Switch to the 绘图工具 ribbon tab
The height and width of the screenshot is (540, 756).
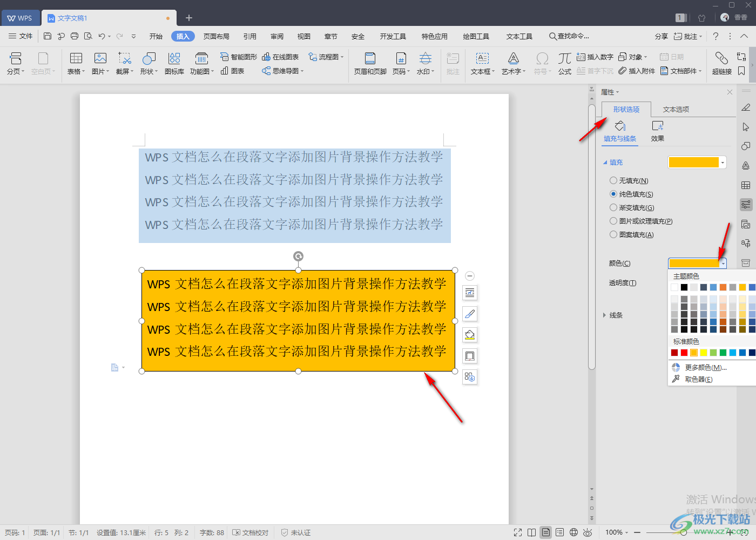tap(476, 36)
